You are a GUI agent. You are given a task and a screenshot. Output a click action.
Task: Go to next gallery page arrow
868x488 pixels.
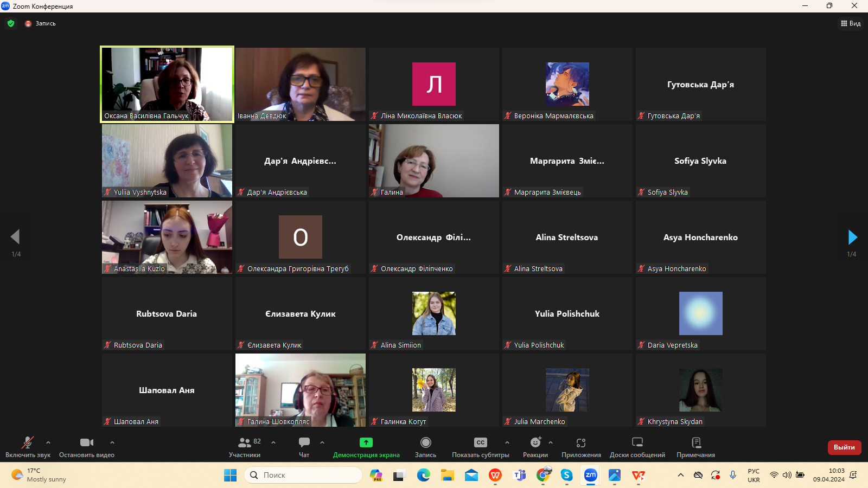[852, 237]
